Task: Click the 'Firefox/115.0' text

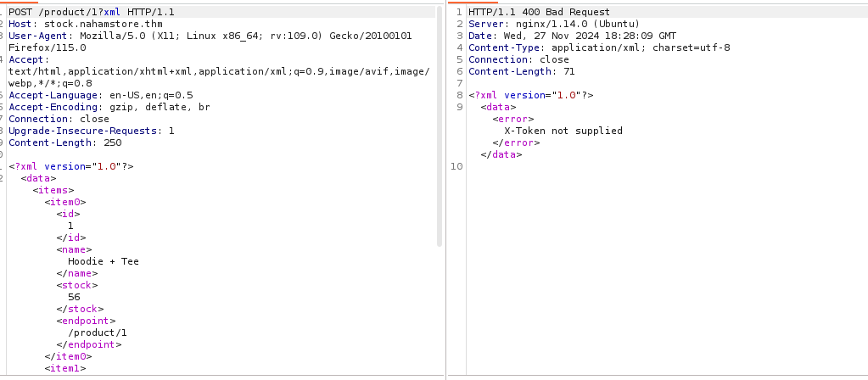Action: tap(47, 47)
